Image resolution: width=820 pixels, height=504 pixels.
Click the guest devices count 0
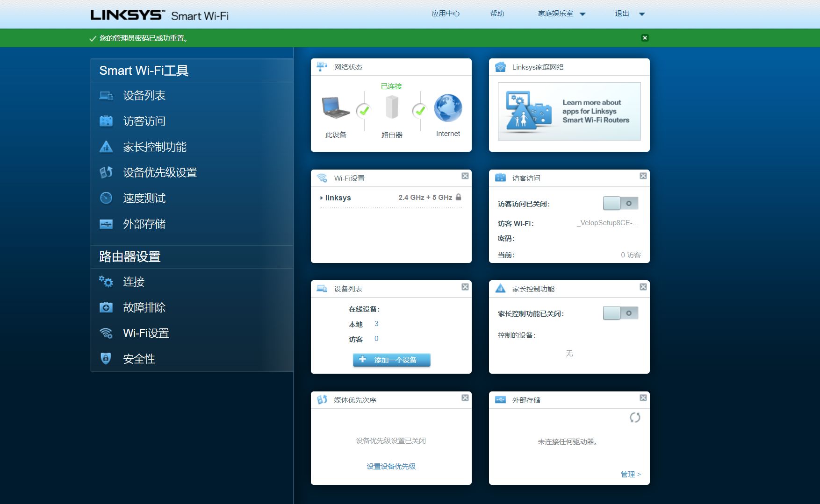pos(376,339)
